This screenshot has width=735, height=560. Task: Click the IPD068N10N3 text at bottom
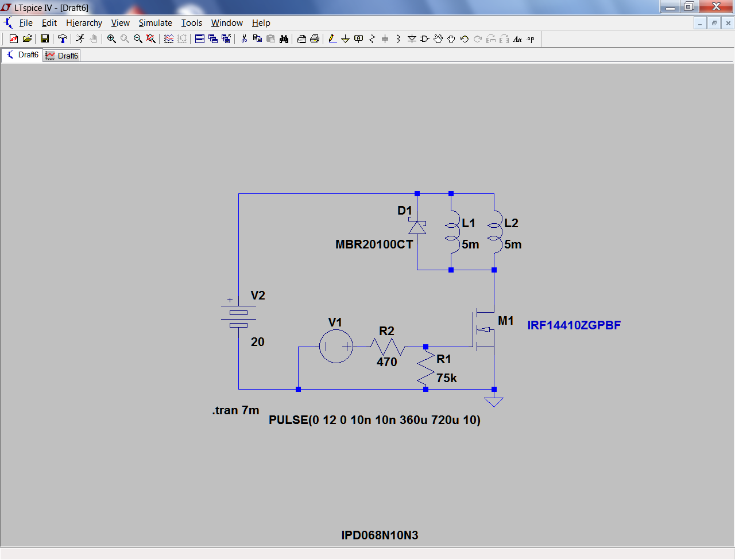tap(380, 535)
